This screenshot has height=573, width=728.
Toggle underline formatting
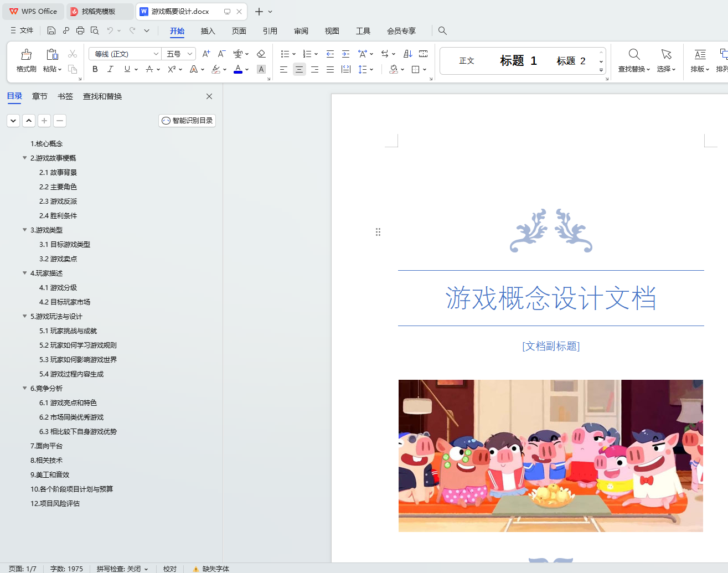[127, 69]
